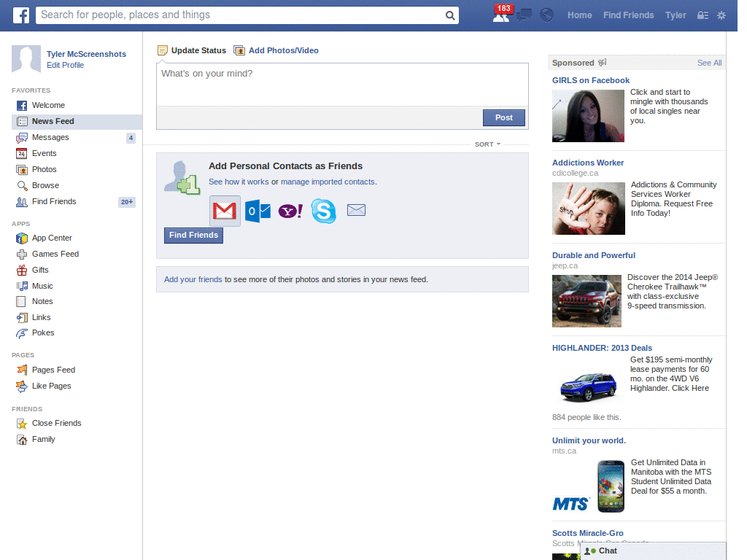Import contacts from Gmail icon

(x=225, y=211)
